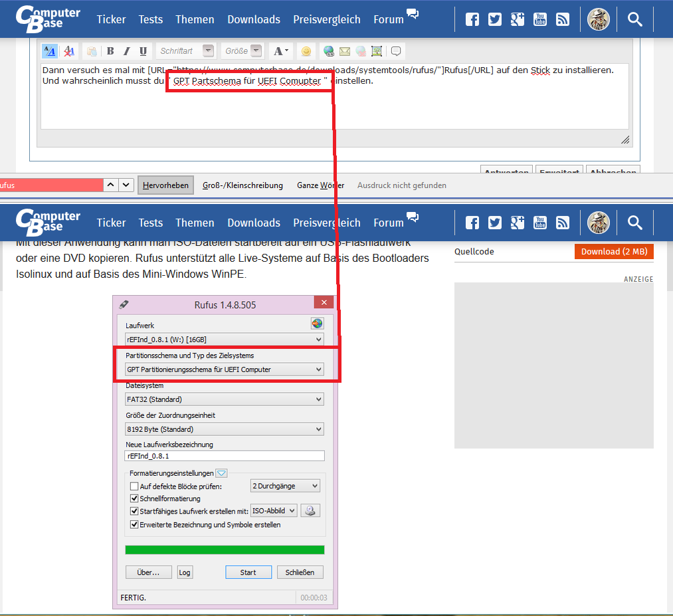Click into the reply message text area
The image size is (673, 616).
tap(334, 96)
